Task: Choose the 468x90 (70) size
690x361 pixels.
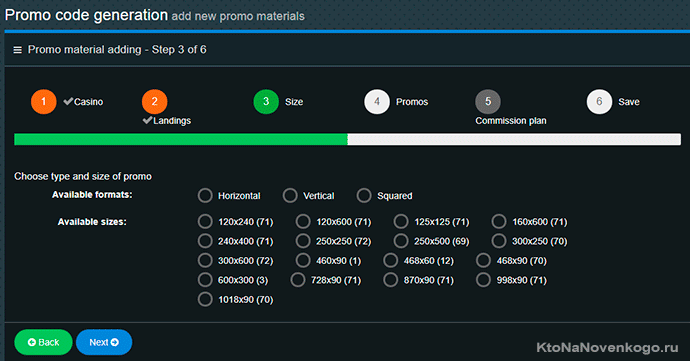Action: point(483,260)
